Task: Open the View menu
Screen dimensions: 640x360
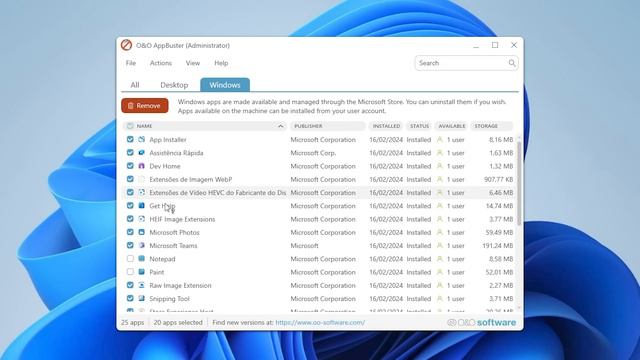Action: pyautogui.click(x=193, y=63)
